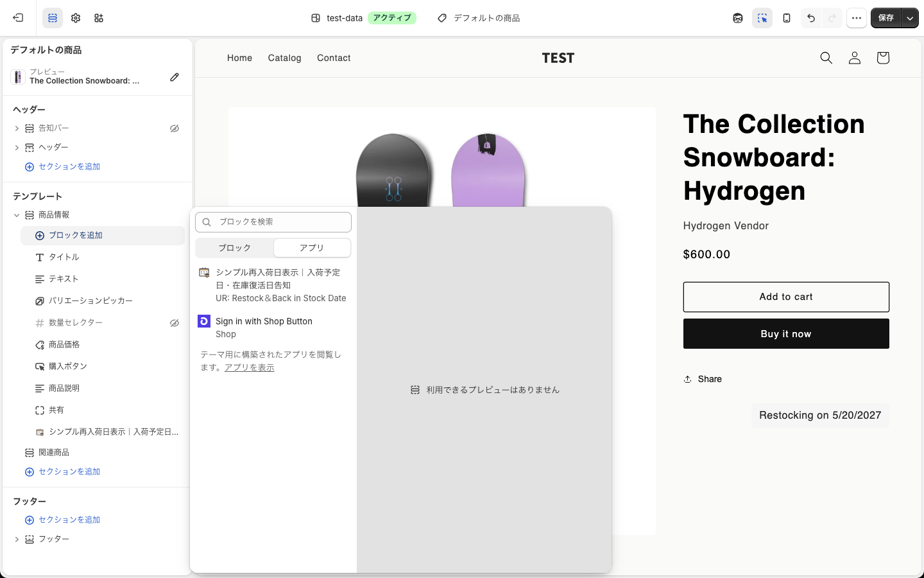Open the デフォルトの商品 template selector

479,18
